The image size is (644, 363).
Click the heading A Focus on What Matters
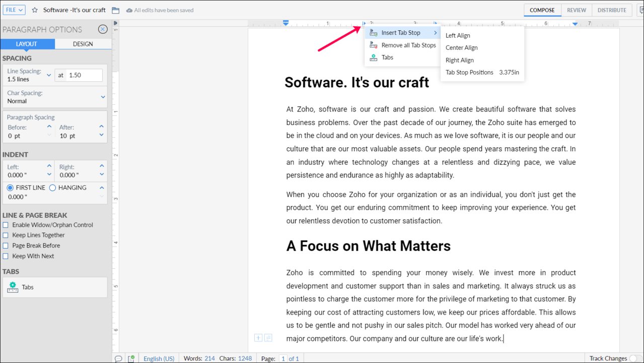tap(369, 246)
